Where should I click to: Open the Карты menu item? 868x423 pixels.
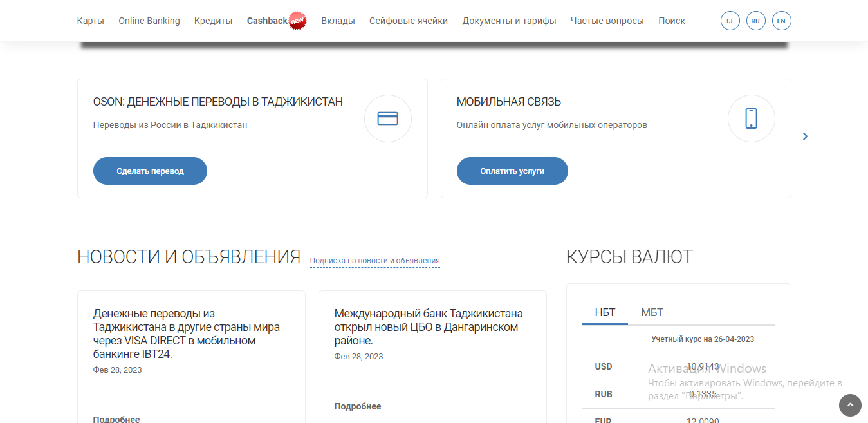90,21
